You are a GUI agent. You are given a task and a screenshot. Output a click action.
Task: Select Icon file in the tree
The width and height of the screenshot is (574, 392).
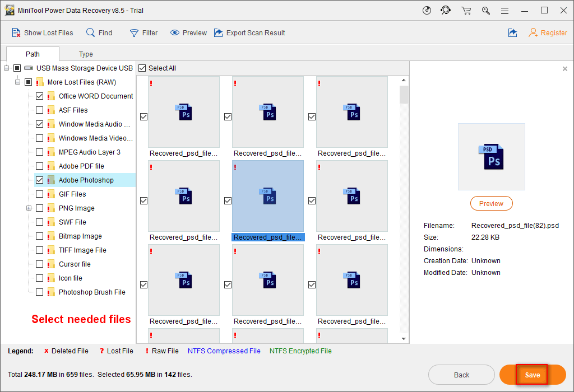pos(70,278)
